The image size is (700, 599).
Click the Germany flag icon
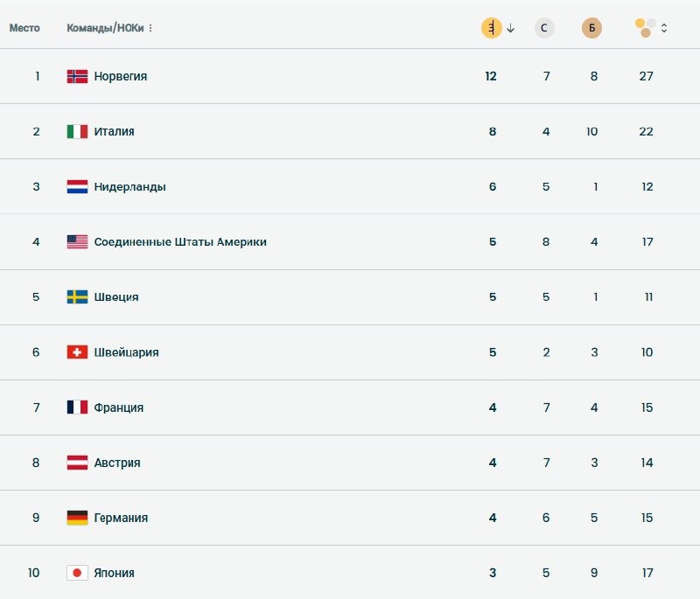[x=77, y=518]
